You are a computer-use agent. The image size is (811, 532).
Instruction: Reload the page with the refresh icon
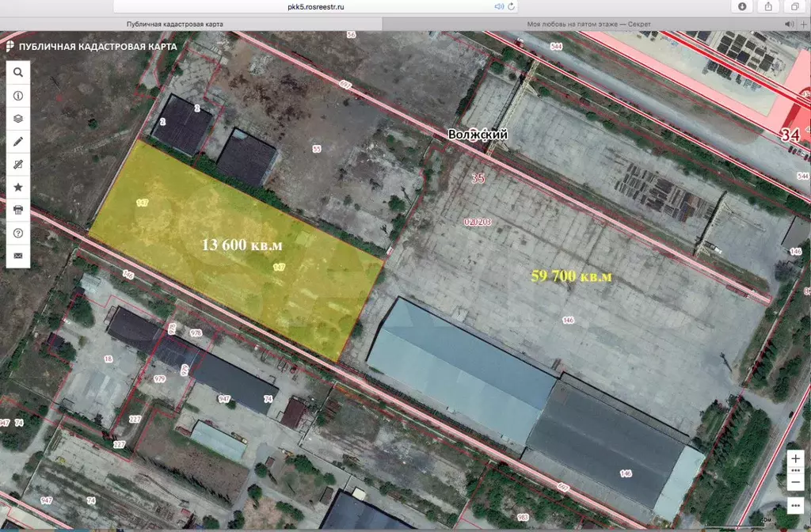(x=512, y=6)
